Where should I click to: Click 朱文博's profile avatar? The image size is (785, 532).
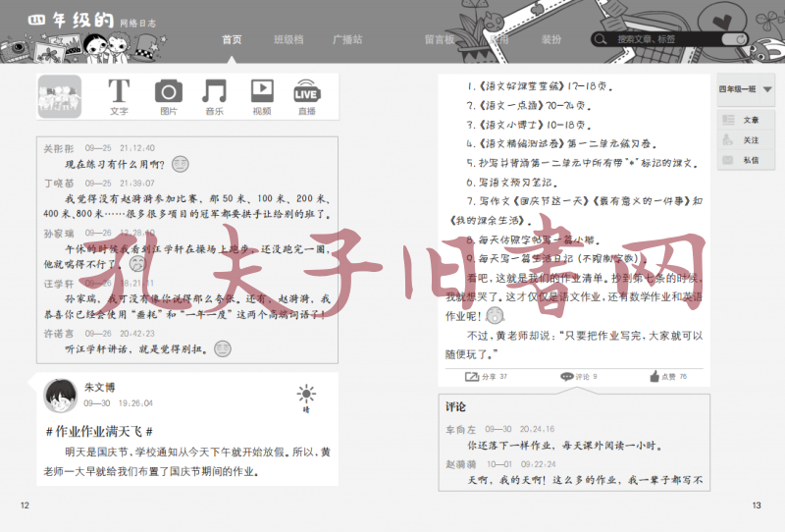pyautogui.click(x=61, y=395)
